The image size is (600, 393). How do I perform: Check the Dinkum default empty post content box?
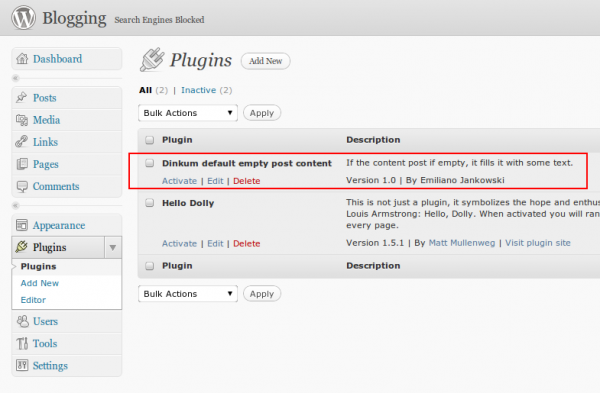[x=150, y=163]
